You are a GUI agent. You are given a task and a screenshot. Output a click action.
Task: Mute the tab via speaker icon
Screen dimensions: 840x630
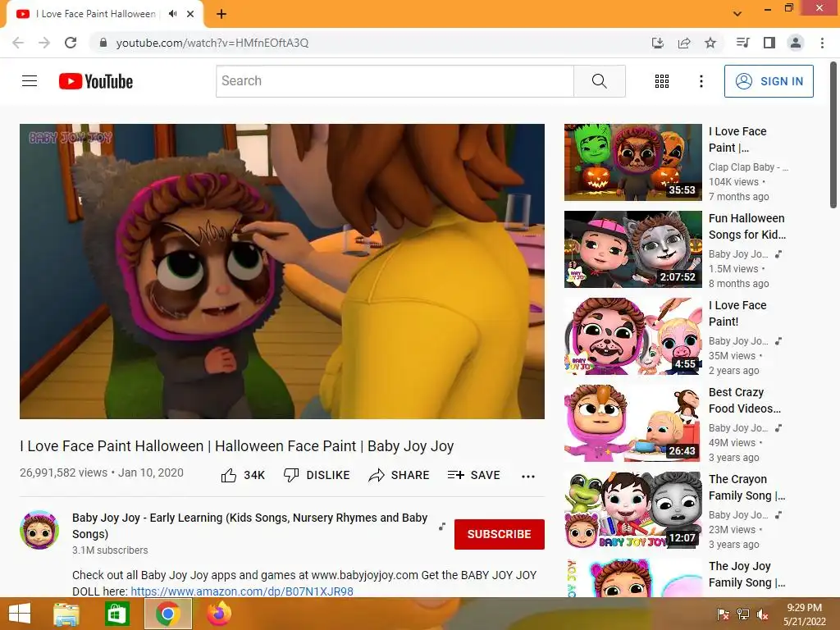point(172,14)
